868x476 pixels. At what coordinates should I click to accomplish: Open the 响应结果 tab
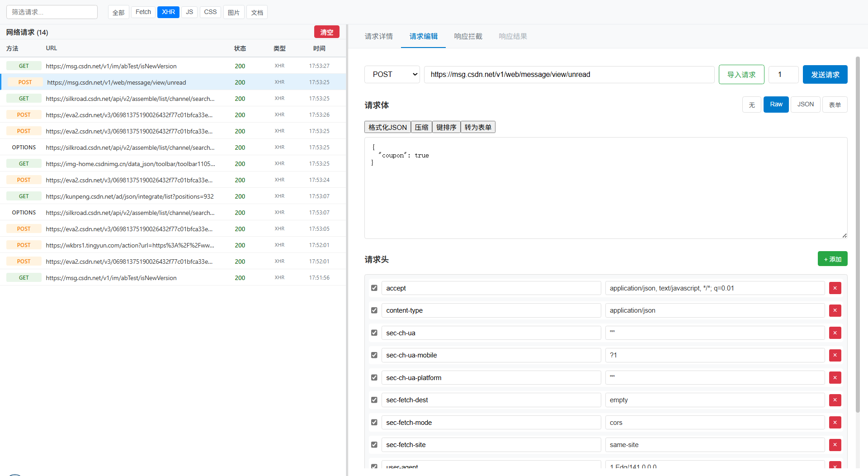513,36
